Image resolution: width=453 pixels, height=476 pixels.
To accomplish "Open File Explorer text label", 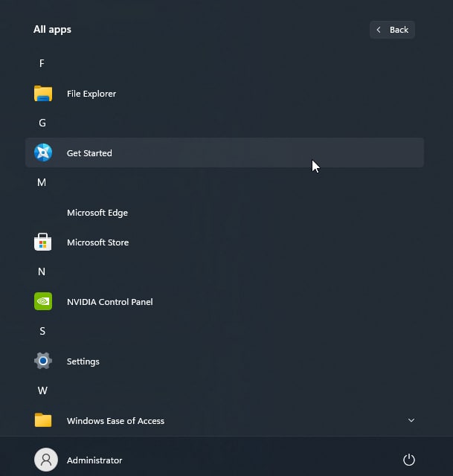I will [91, 94].
